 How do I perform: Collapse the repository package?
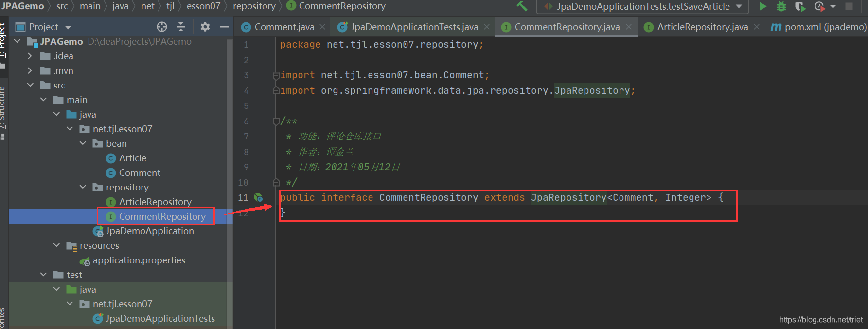point(83,187)
